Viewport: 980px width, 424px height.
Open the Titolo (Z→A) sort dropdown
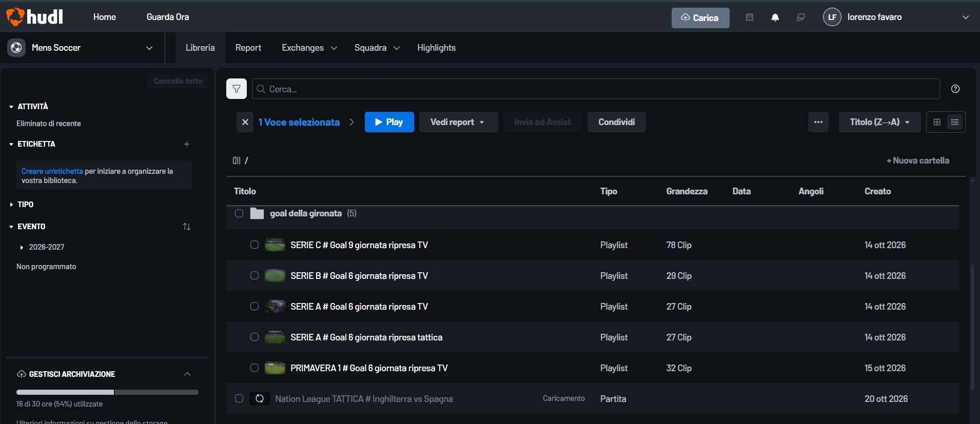coord(879,122)
